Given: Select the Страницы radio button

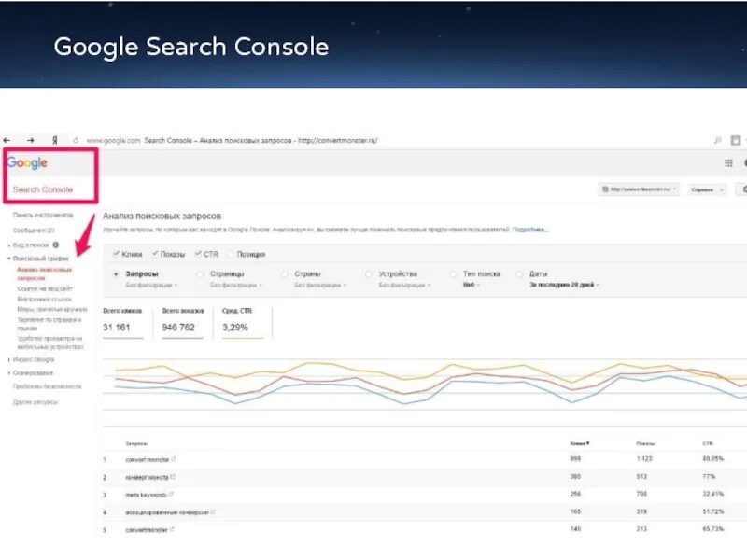Looking at the screenshot, I should point(201,274).
